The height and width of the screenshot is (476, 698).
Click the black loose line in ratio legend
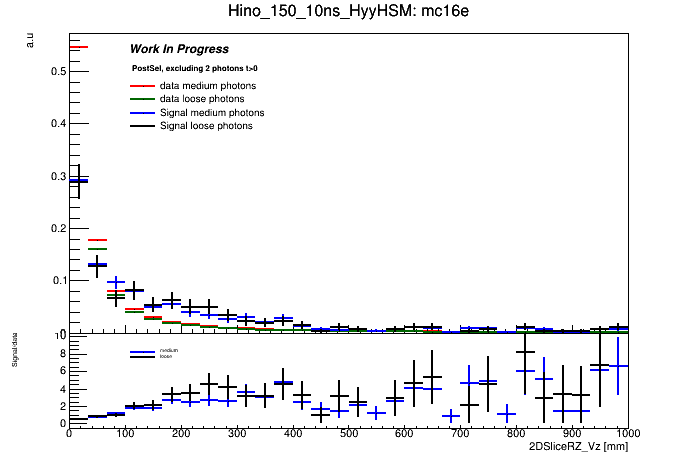[141, 356]
